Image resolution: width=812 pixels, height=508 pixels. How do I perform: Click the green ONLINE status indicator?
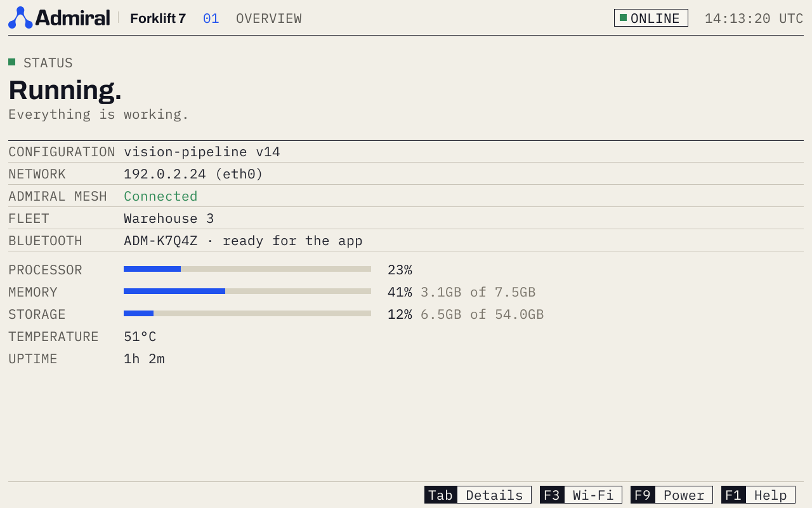pyautogui.click(x=651, y=18)
